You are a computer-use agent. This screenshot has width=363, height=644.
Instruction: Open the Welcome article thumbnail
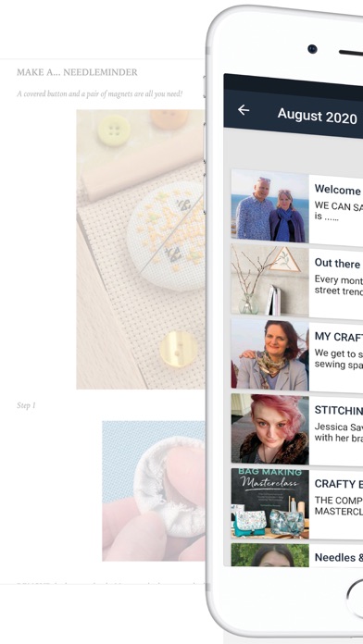270,204
